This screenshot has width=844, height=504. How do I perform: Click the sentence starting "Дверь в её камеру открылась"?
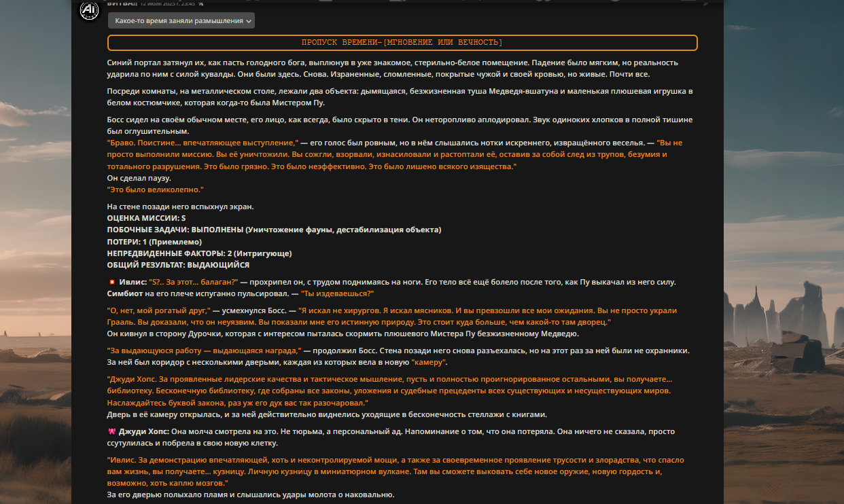(x=327, y=414)
